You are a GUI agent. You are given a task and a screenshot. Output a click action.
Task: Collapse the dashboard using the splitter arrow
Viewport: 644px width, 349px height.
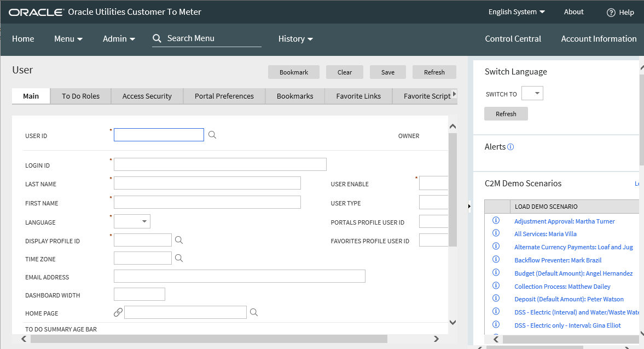[469, 207]
